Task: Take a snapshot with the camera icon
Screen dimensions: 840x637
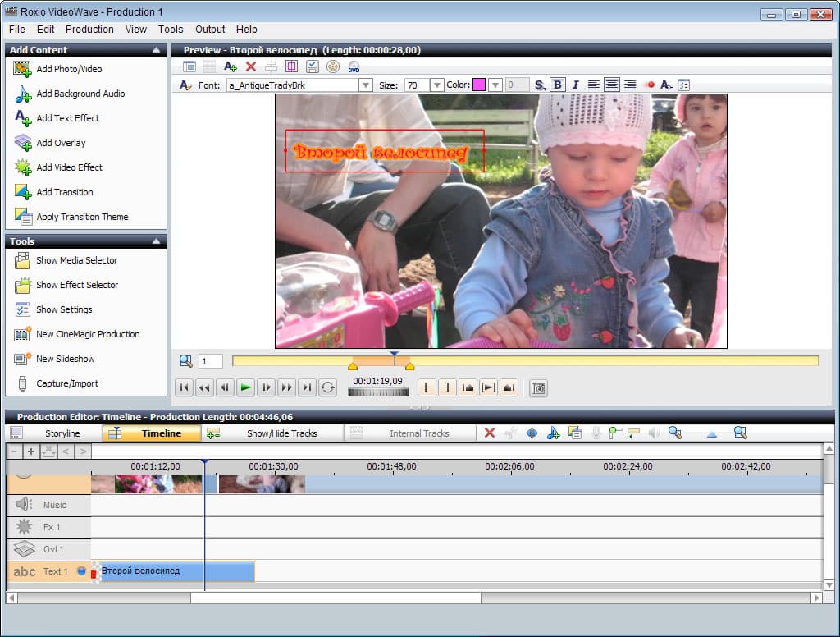Action: [x=538, y=388]
